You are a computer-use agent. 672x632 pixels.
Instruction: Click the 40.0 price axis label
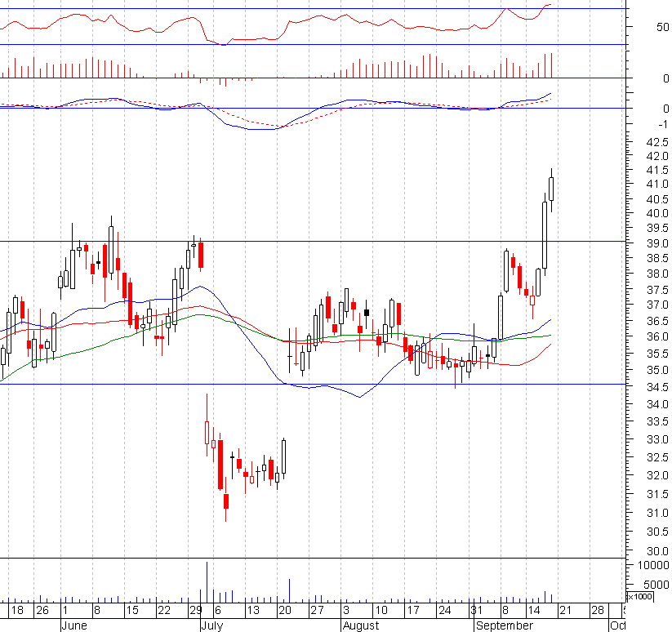pos(657,213)
